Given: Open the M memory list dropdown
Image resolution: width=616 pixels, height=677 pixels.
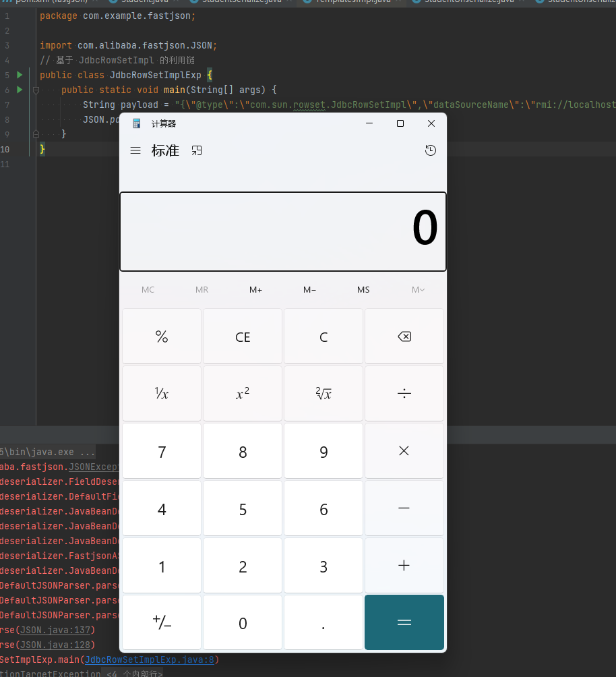Looking at the screenshot, I should click(418, 290).
